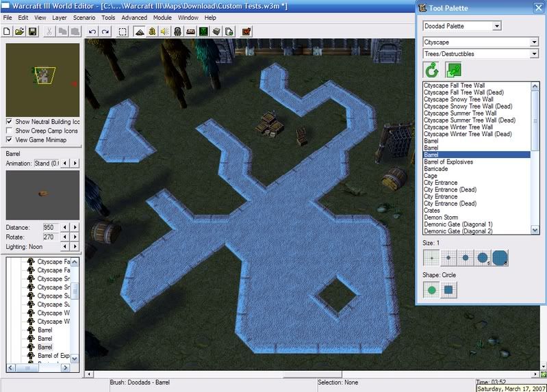This screenshot has width=547, height=392.
Task: Select the third, medium brush size
Action: [466, 258]
